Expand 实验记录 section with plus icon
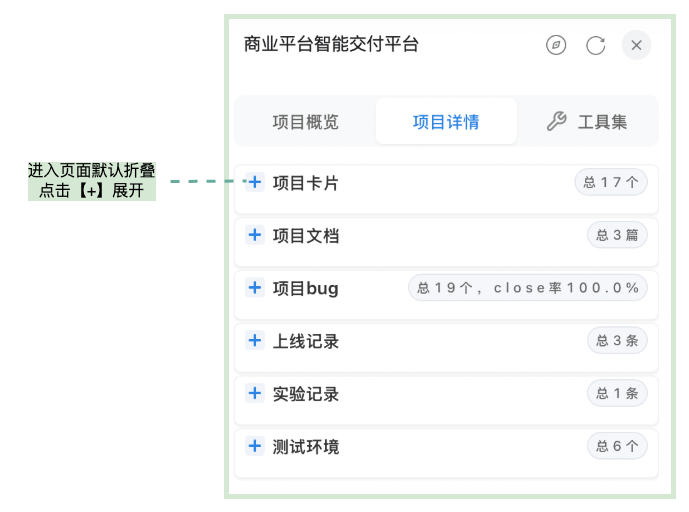Image resolution: width=689 pixels, height=512 pixels. [x=255, y=393]
